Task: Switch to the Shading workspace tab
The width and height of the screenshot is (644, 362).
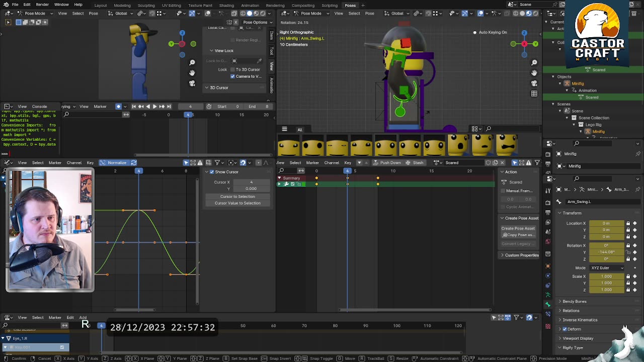Action: coord(226,6)
